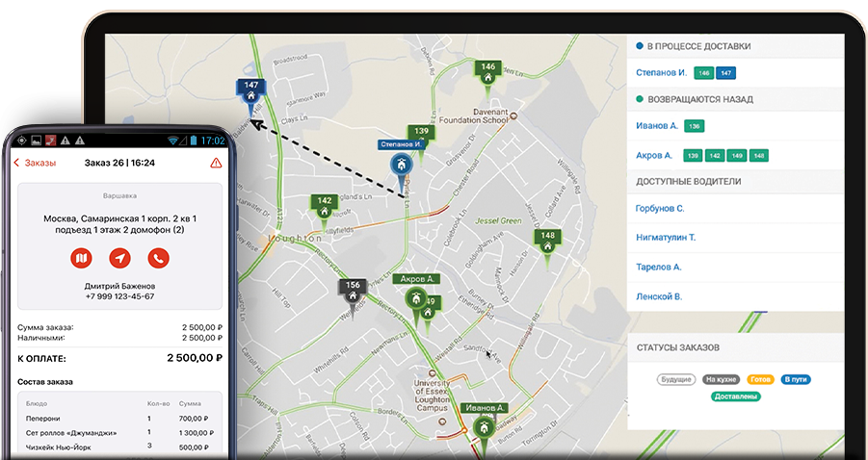This screenshot has height=460, width=868.
Task: Select order tag 147 next to Степанов И.
Action: [725, 73]
